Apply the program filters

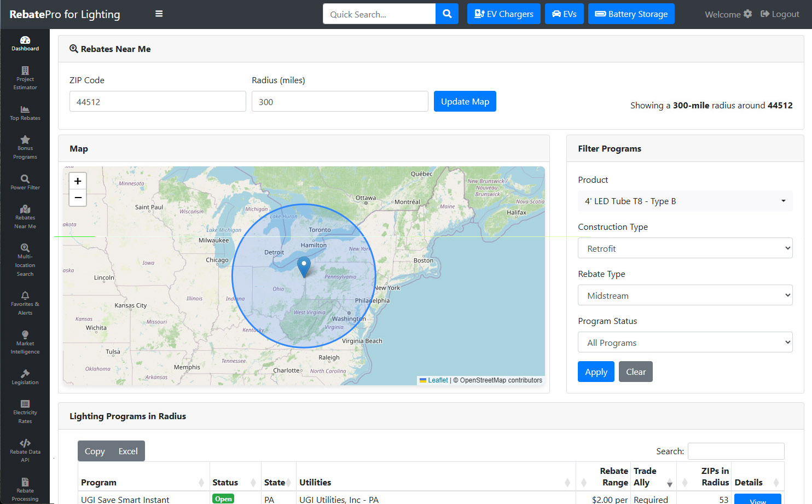point(596,372)
